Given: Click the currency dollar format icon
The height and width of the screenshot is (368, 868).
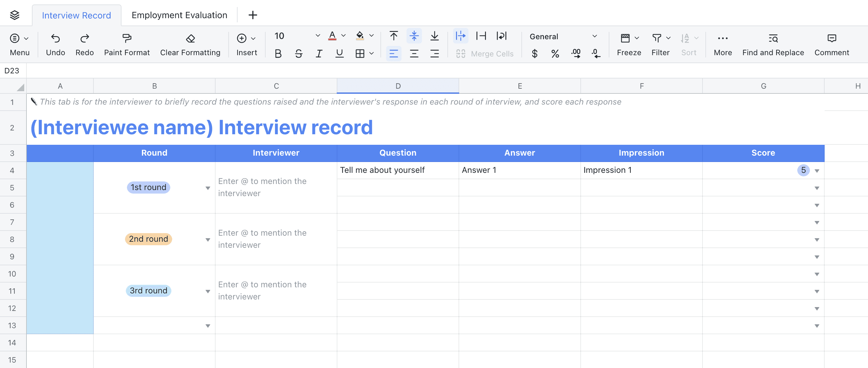Looking at the screenshot, I should [x=534, y=54].
